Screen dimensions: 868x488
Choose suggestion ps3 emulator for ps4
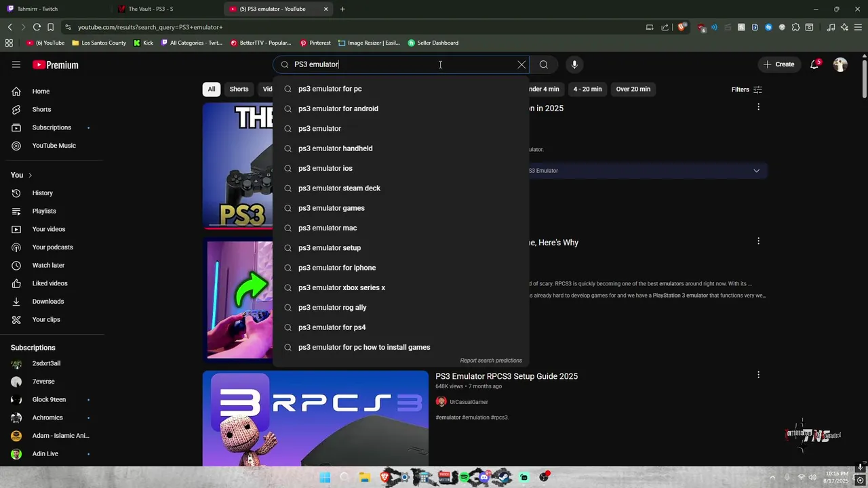click(400, 327)
